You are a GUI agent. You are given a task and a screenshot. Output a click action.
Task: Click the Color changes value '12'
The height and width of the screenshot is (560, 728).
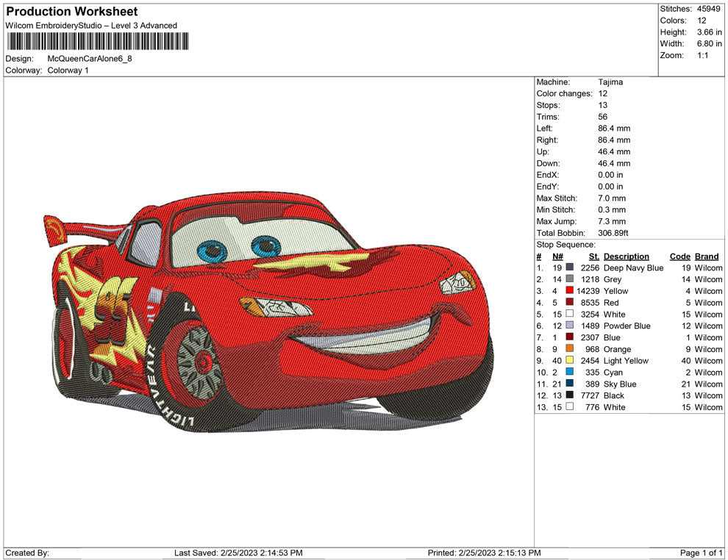(x=603, y=94)
